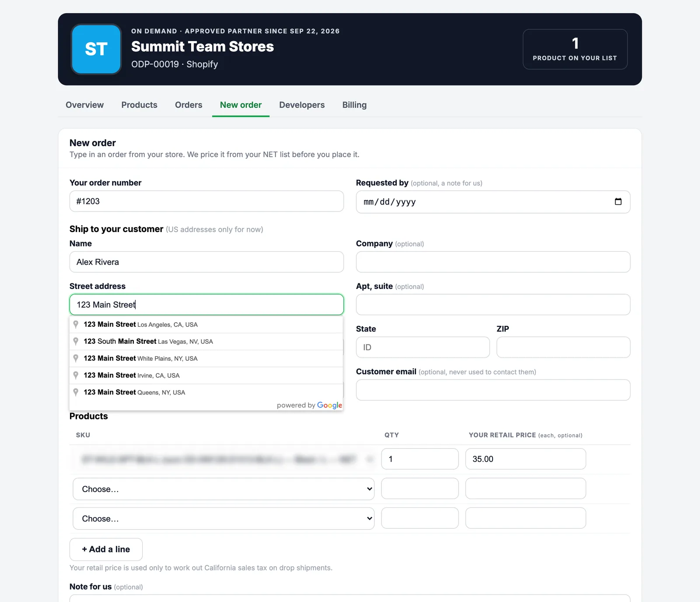This screenshot has height=602, width=700.
Task: Click the pin icon beside Queens suggestion
Action: [x=76, y=392]
